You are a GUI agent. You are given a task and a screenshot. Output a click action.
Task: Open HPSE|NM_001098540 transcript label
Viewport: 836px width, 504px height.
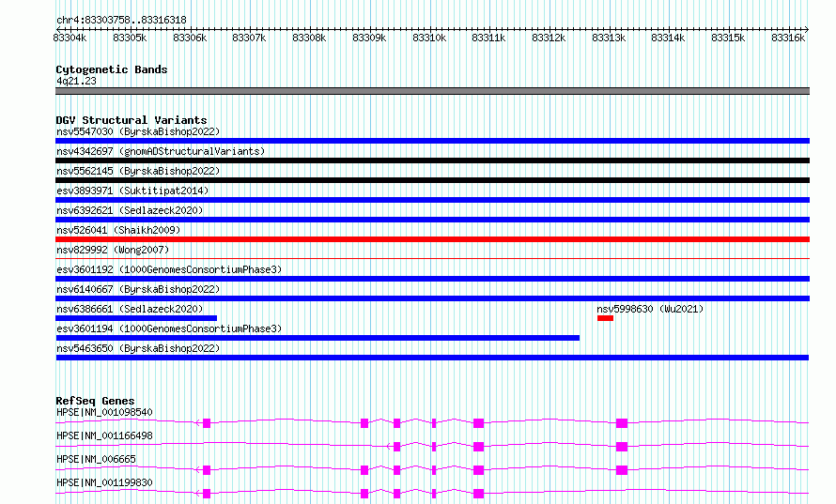point(104,412)
